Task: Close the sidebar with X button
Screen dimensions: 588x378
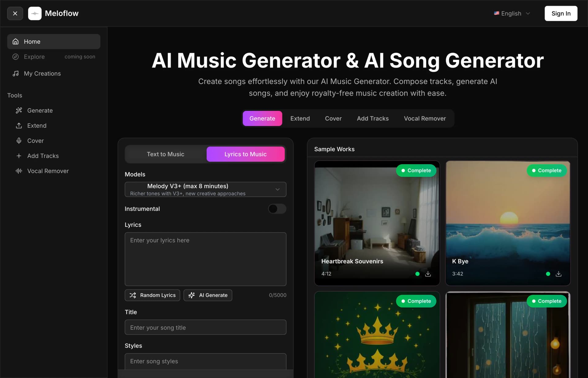Action: [15, 13]
